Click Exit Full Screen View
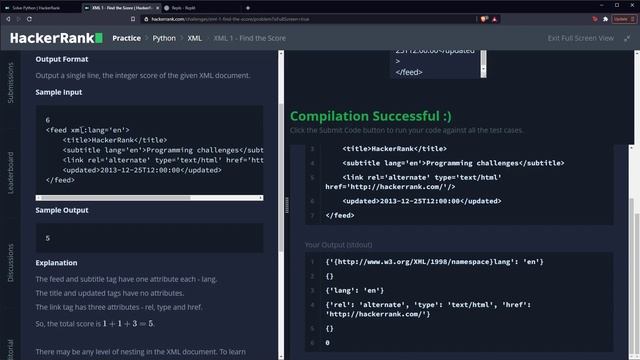Screen dimensions: 640x360 [580, 38]
